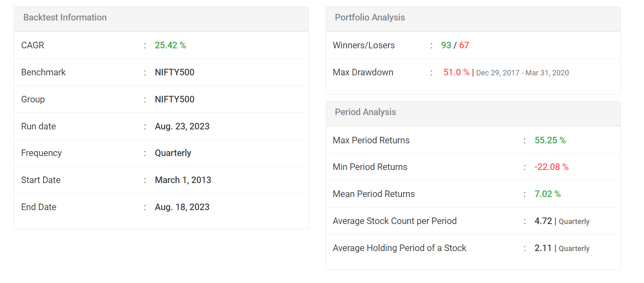Select the Start Date value March 1, 2013
The width and height of the screenshot is (644, 283).
point(183,180)
